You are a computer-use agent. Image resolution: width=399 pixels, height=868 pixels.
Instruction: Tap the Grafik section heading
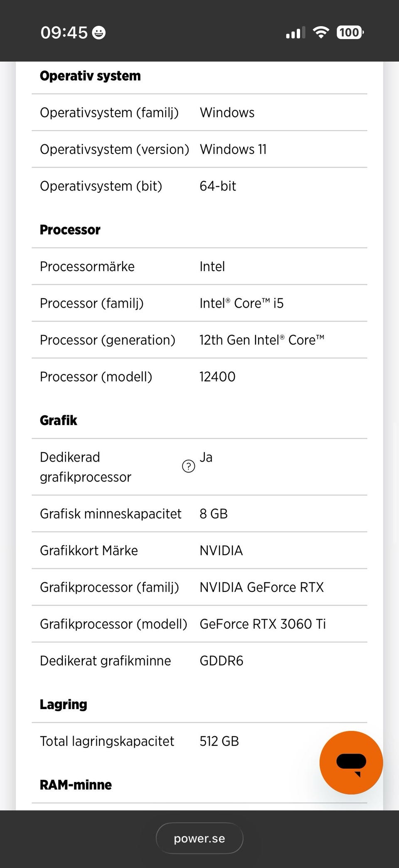59,420
